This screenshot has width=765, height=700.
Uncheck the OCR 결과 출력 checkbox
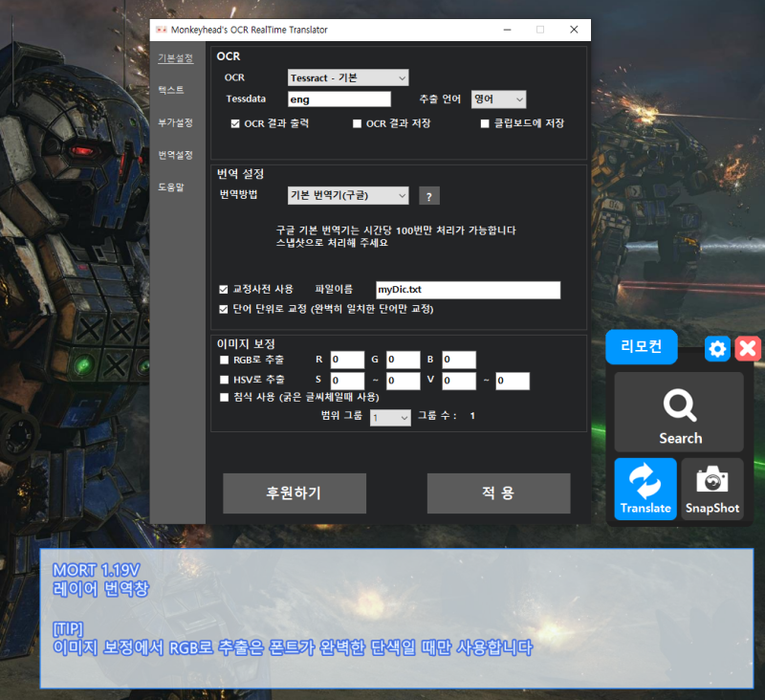235,124
